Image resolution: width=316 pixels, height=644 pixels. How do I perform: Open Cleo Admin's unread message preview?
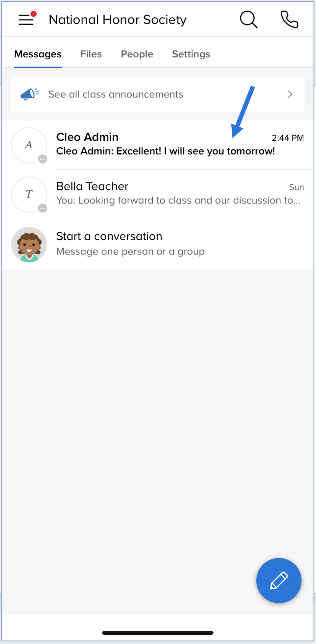click(166, 152)
